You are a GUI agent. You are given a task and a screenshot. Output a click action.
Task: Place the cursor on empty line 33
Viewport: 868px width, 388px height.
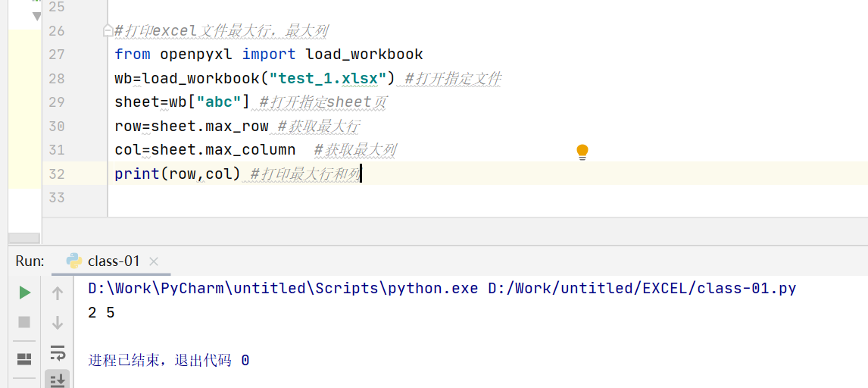[303, 198]
